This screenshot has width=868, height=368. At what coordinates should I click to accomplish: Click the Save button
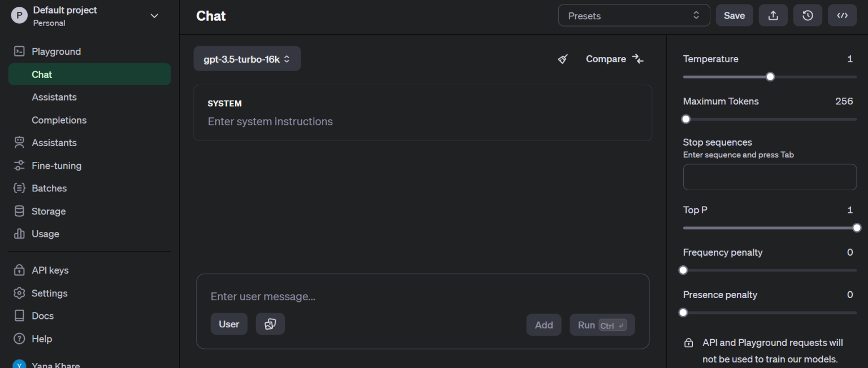click(734, 15)
